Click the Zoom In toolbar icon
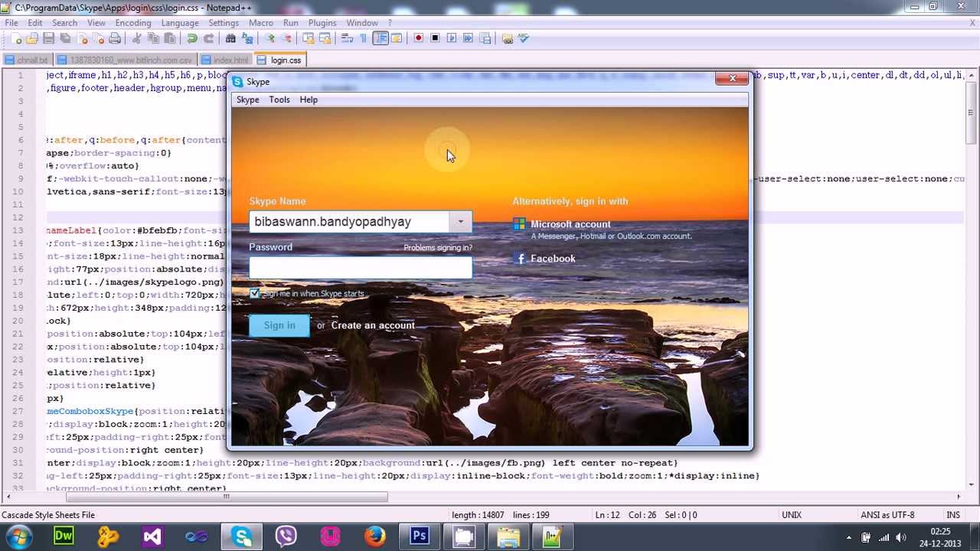Image resolution: width=980 pixels, height=551 pixels. point(269,38)
